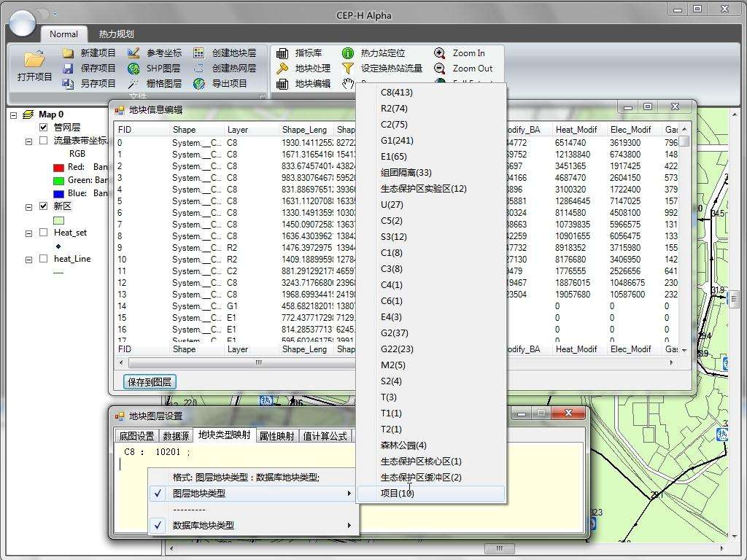Toggle the 流量表带坐标 layer checkbox
Viewport: 747px width, 560px height.
coord(43,141)
